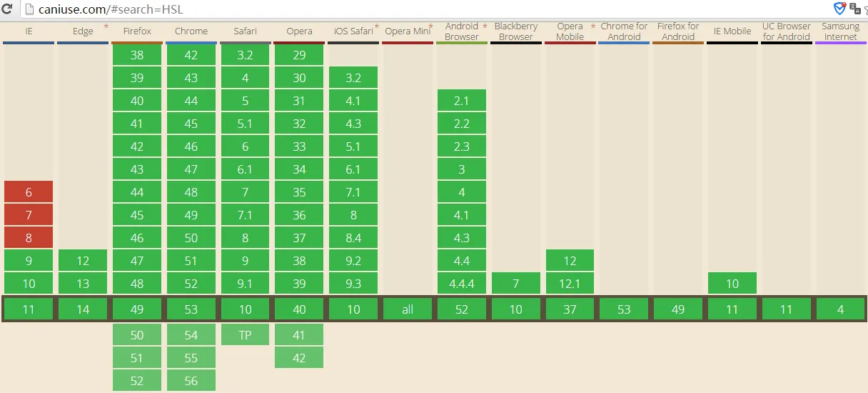Click the Opera 35 cell
Image resolution: width=868 pixels, height=393 pixels.
coord(300,191)
